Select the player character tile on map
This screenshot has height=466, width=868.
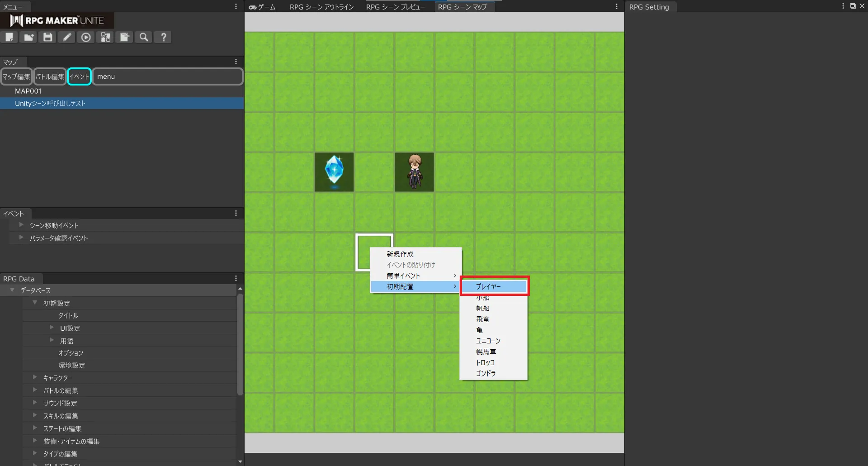414,172
